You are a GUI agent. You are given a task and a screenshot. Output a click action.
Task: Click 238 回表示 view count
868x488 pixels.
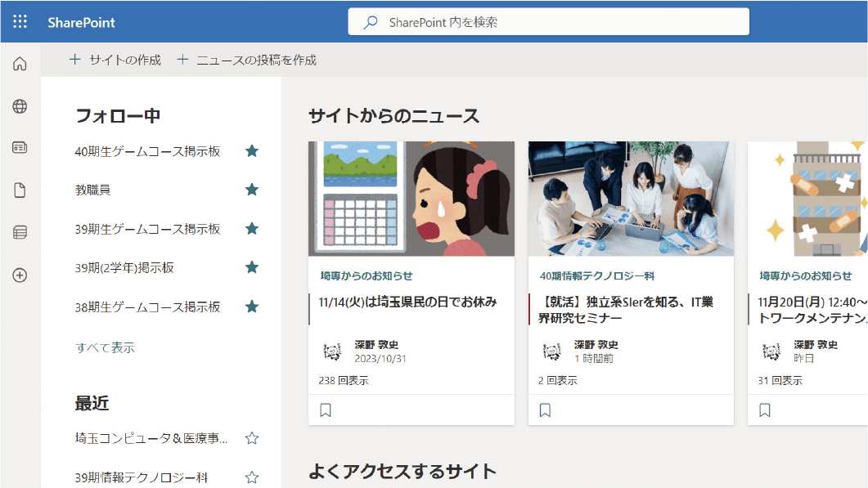pos(344,381)
